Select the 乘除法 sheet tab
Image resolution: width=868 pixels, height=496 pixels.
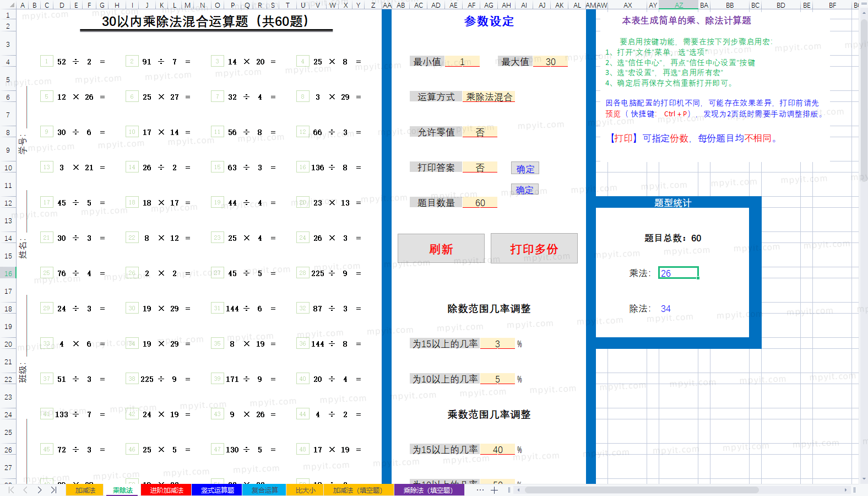click(x=122, y=490)
